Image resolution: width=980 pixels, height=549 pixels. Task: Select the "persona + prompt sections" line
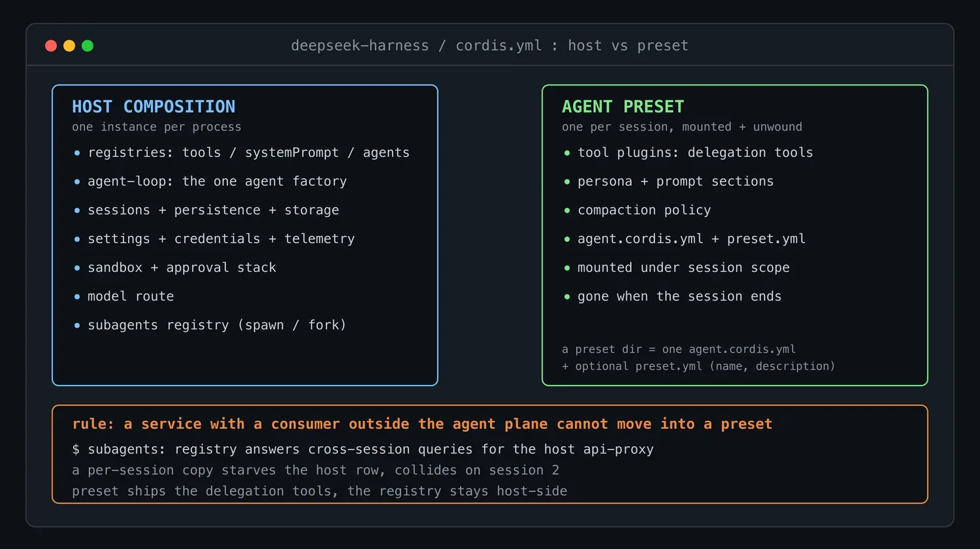click(676, 182)
